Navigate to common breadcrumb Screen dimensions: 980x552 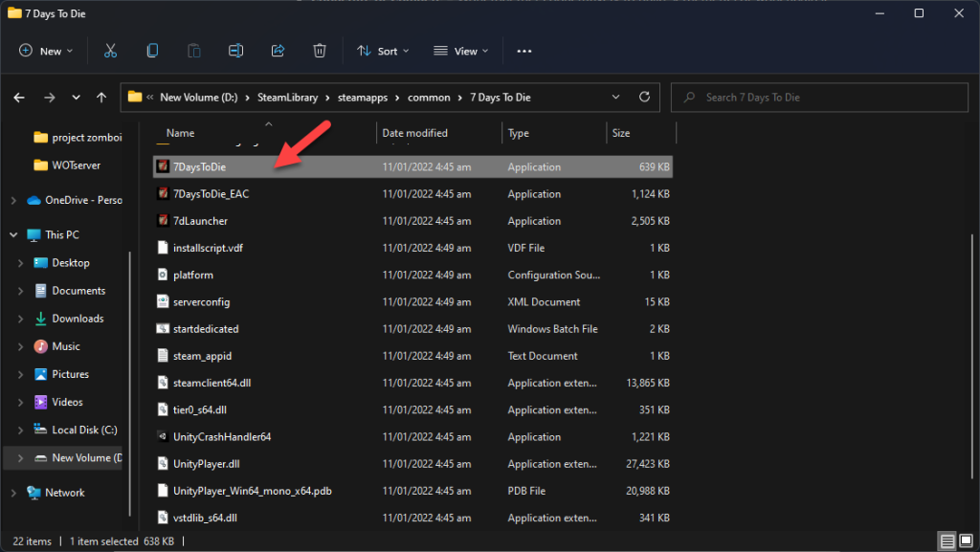(429, 98)
